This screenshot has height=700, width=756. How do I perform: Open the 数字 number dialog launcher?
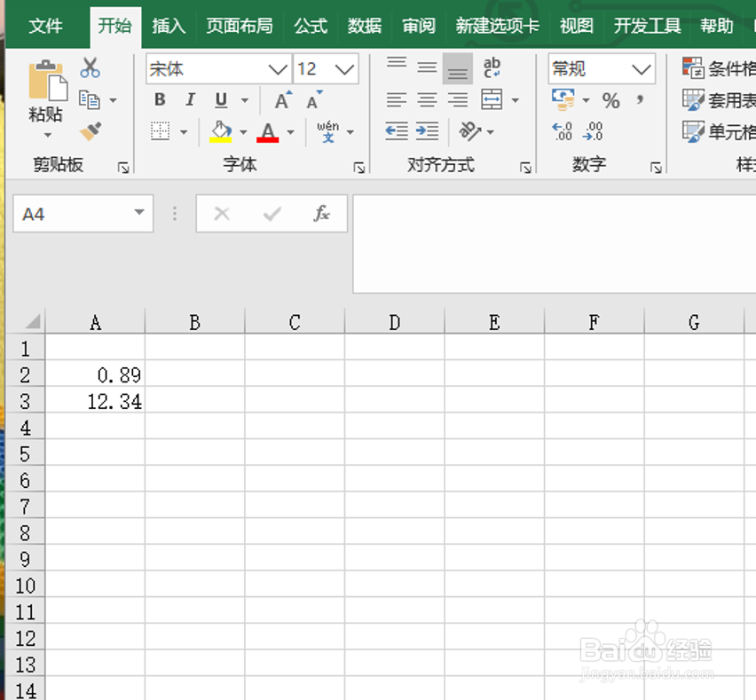point(656,168)
